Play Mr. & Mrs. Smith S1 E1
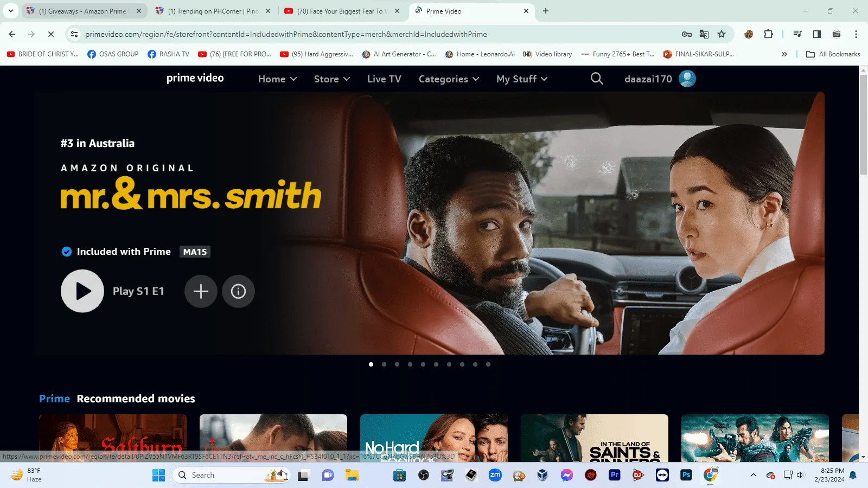This screenshot has width=868, height=488. 82,291
